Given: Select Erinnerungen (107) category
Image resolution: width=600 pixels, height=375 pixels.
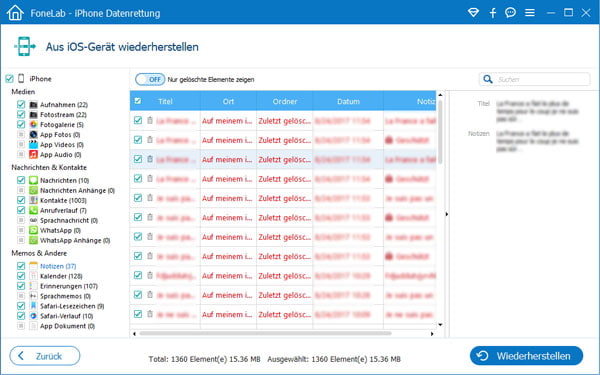Looking at the screenshot, I should coord(69,286).
